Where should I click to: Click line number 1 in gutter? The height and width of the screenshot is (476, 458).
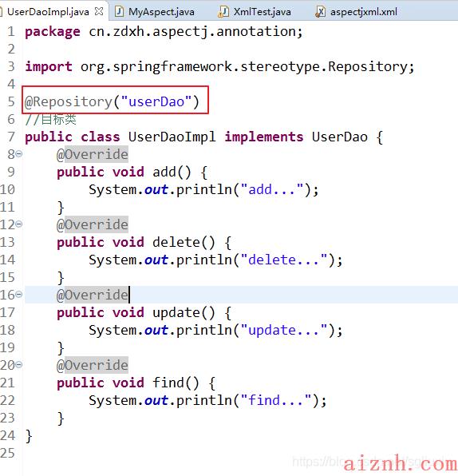11,32
